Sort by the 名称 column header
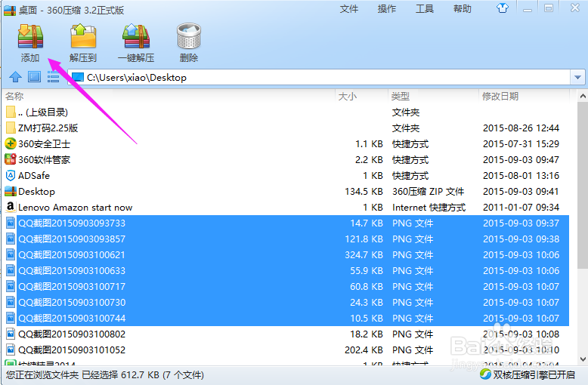The height and width of the screenshot is (385, 588). (14, 97)
